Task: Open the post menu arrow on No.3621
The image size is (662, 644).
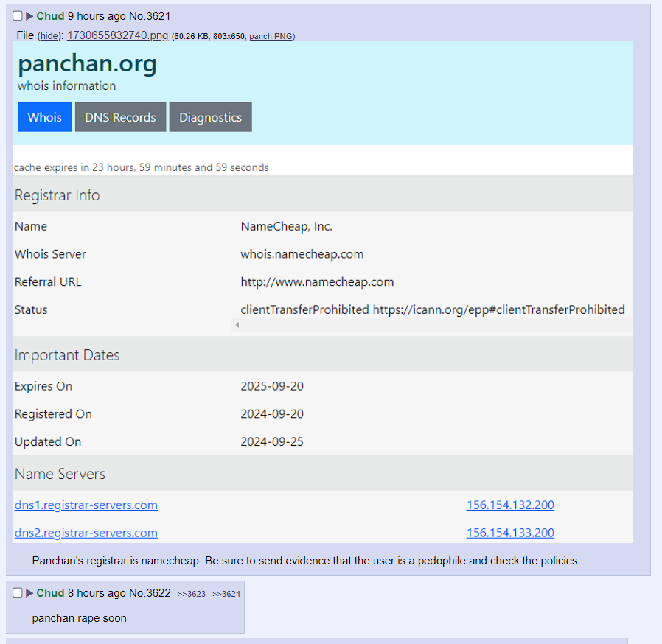Action: coord(30,16)
